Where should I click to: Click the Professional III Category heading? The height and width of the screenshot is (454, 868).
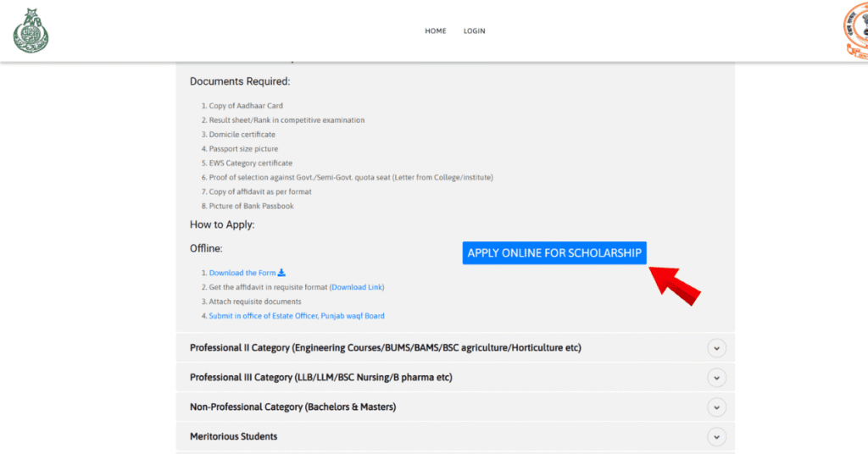click(x=321, y=377)
